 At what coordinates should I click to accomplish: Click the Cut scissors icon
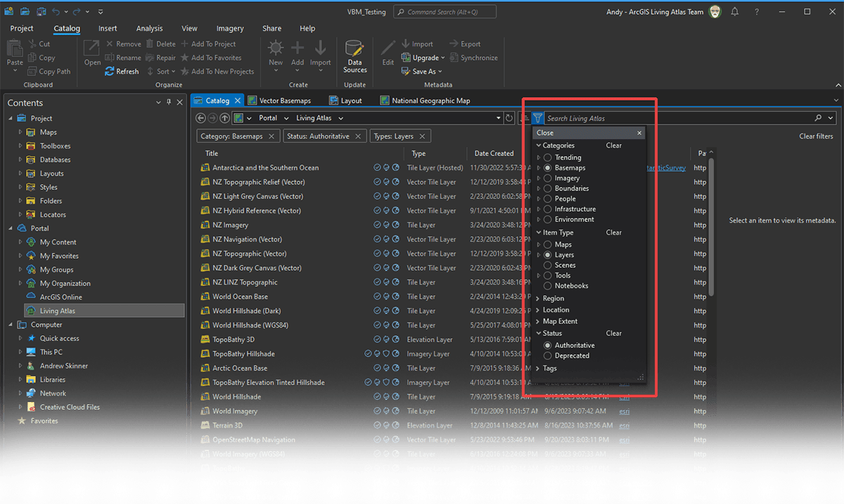pos(32,44)
